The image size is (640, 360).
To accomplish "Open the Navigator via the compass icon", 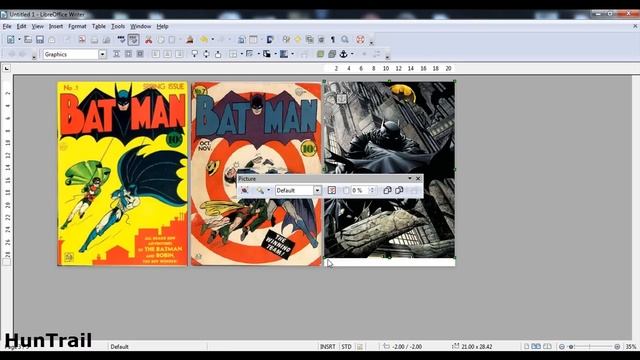I will 298,40.
